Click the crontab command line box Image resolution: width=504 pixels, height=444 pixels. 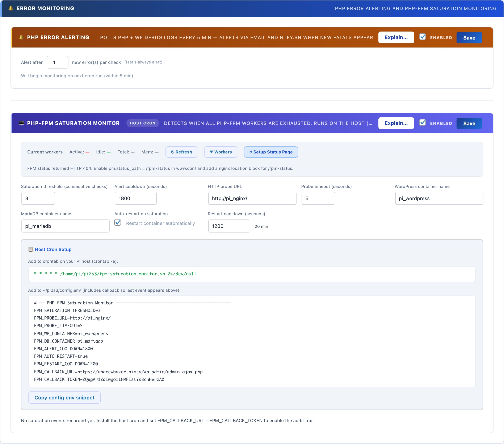coord(252,274)
